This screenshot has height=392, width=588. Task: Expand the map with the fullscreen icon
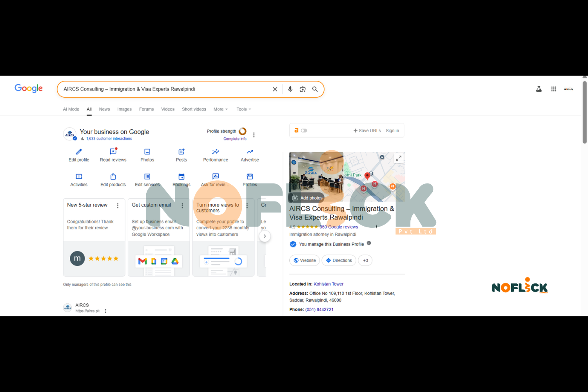[x=398, y=158]
